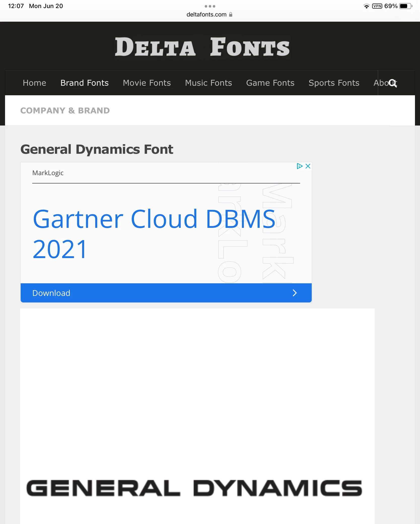The width and height of the screenshot is (420, 524).
Task: Tap the Mon Jun 20 date
Action: point(46,6)
